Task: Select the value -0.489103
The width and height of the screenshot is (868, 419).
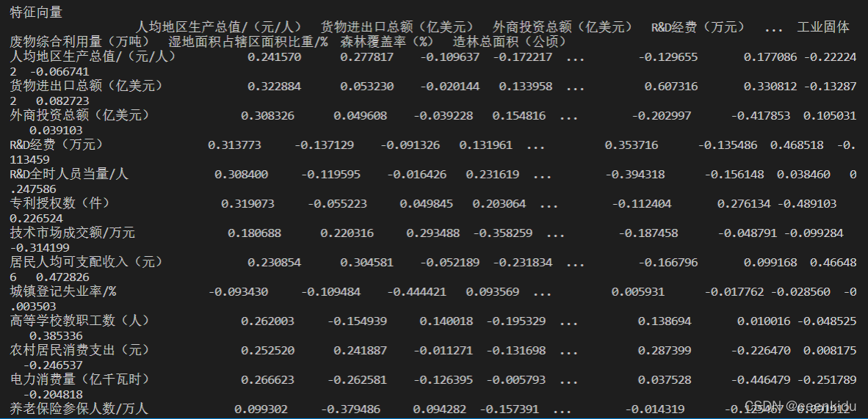Action: coord(807,204)
